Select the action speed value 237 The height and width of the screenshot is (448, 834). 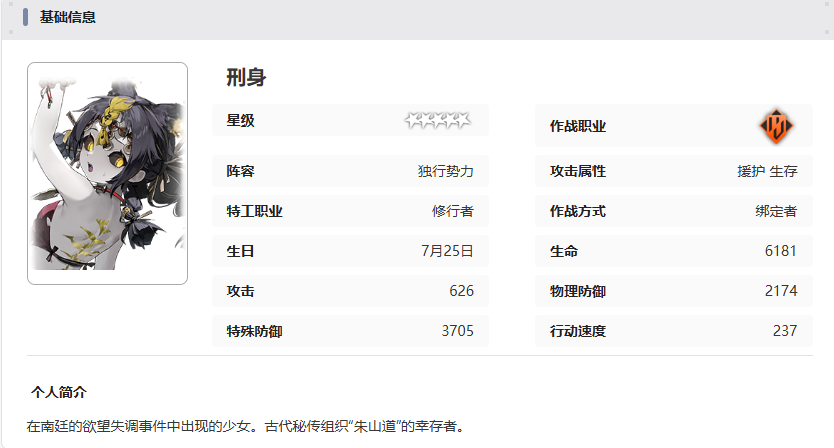point(784,331)
